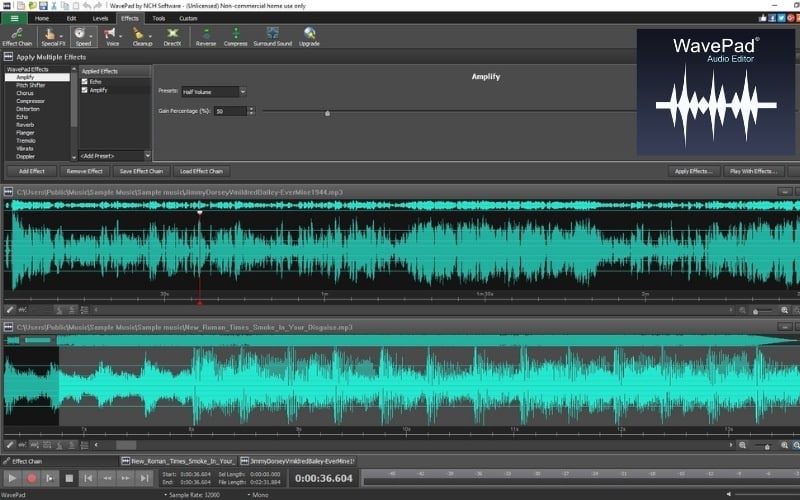Click the pencil edit icon under JimmyDorsey track
This screenshot has width=800, height=500.
pos(10,310)
